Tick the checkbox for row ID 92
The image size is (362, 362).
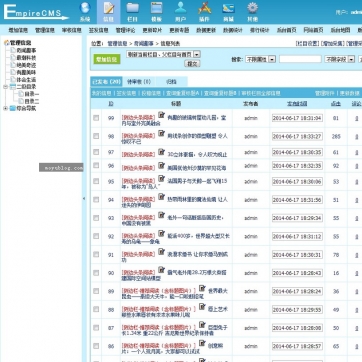pos(96,236)
